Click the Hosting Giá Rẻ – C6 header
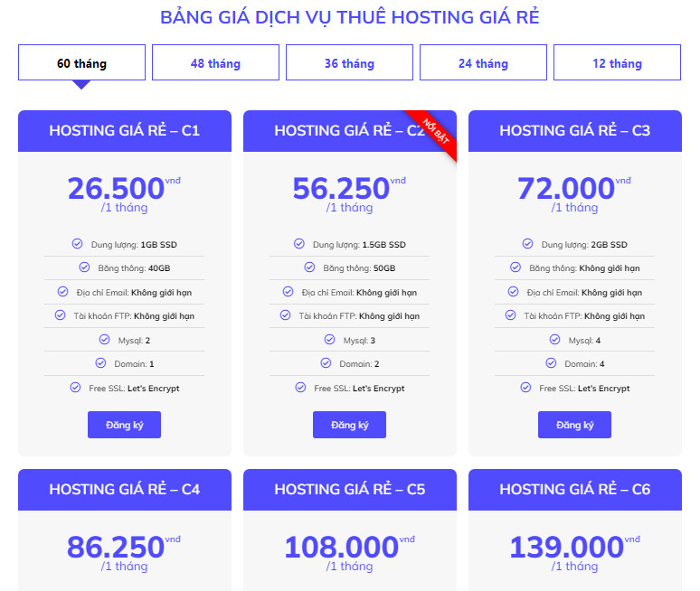Screen dimensions: 700x591 (574, 489)
